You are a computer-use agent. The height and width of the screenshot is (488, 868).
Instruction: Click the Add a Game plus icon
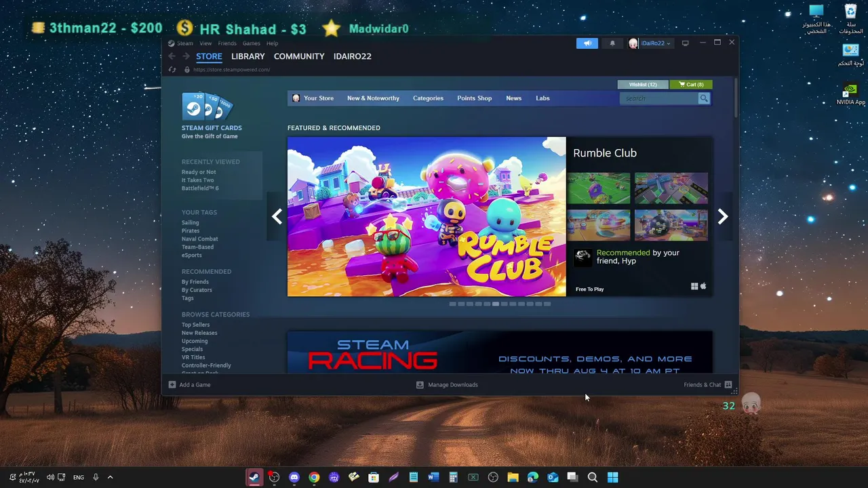[x=172, y=385]
